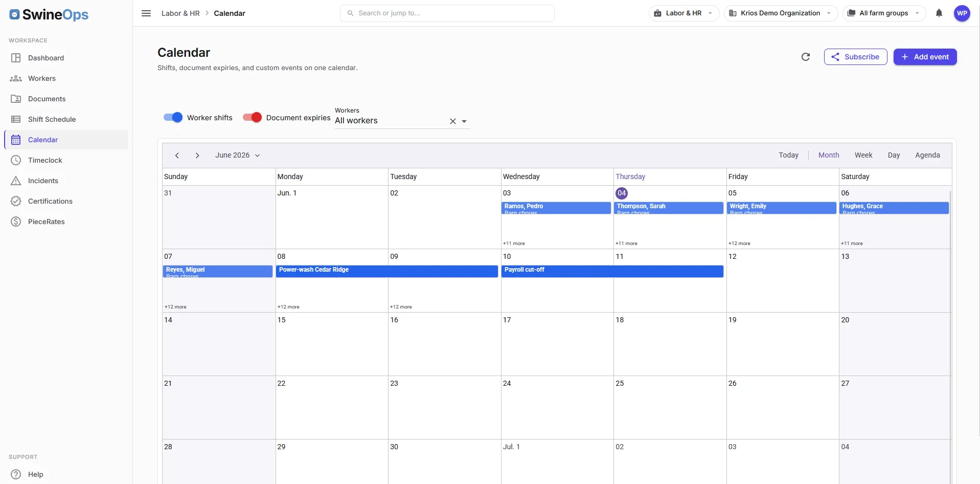The height and width of the screenshot is (484, 980).
Task: Open the Timeclock clock icon
Action: click(16, 160)
